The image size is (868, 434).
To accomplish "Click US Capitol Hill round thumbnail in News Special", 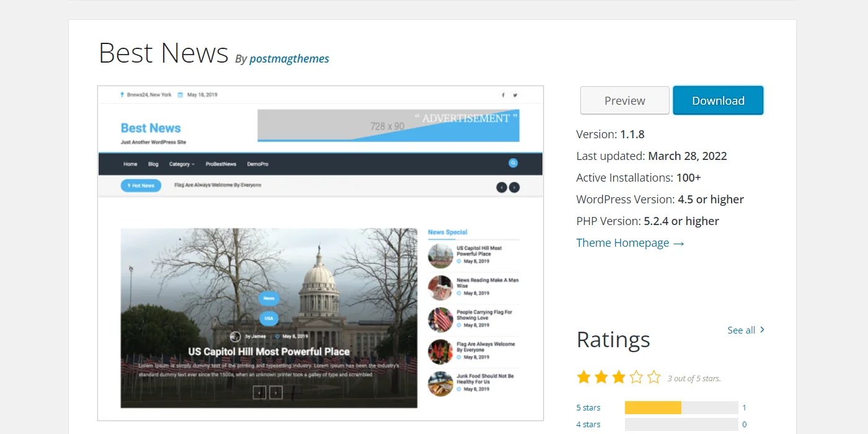I will (440, 255).
